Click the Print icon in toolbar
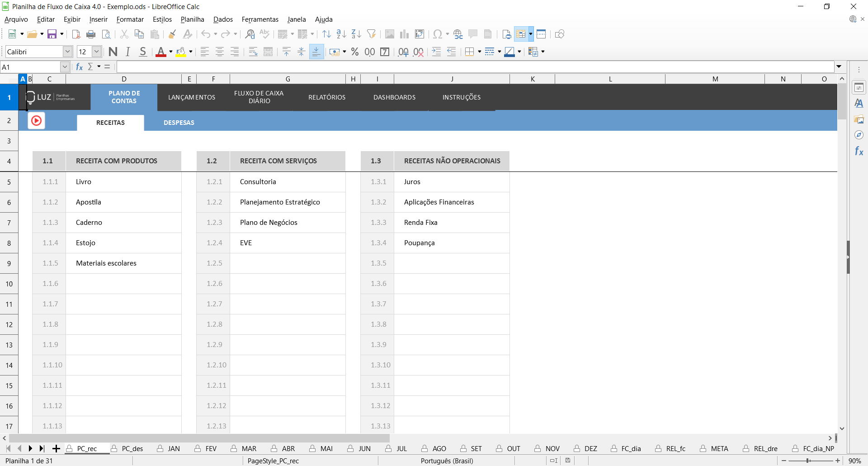 click(91, 34)
